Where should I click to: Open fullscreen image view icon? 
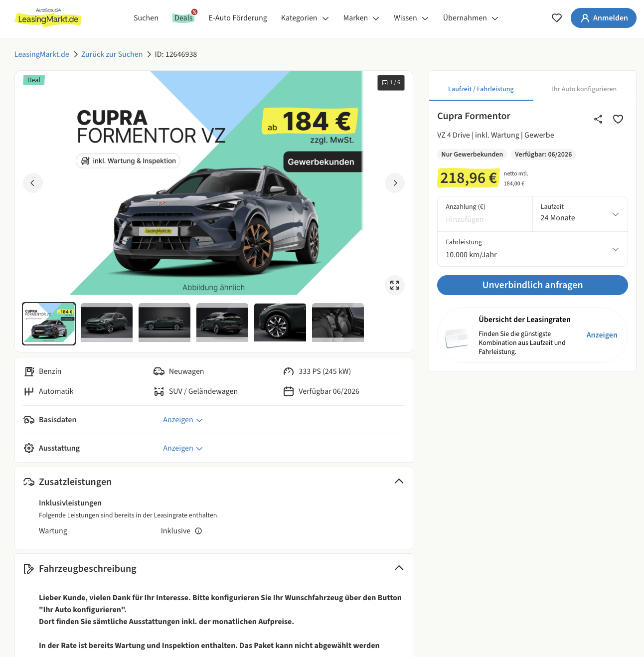395,285
